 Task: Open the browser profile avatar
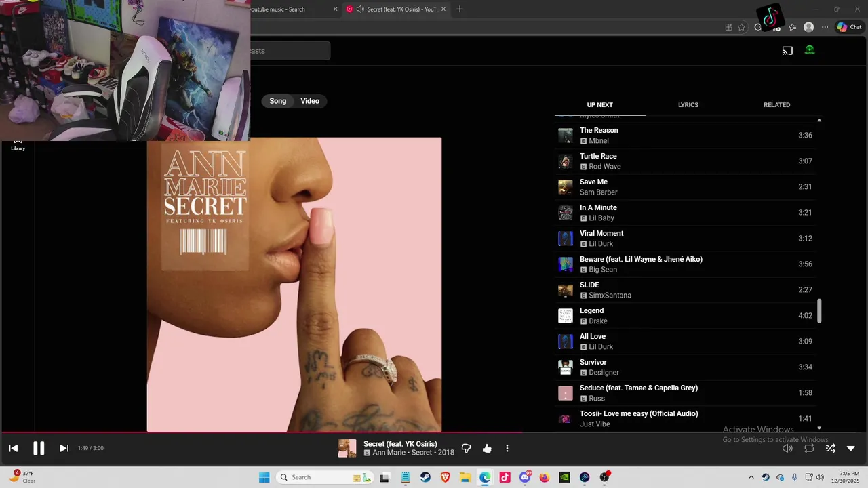[x=808, y=27]
